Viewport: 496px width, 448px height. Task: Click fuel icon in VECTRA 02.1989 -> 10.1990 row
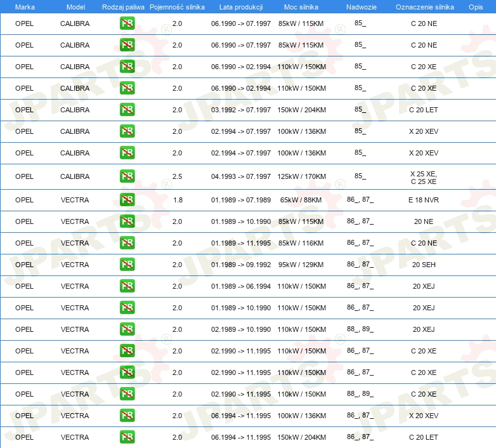(127, 329)
